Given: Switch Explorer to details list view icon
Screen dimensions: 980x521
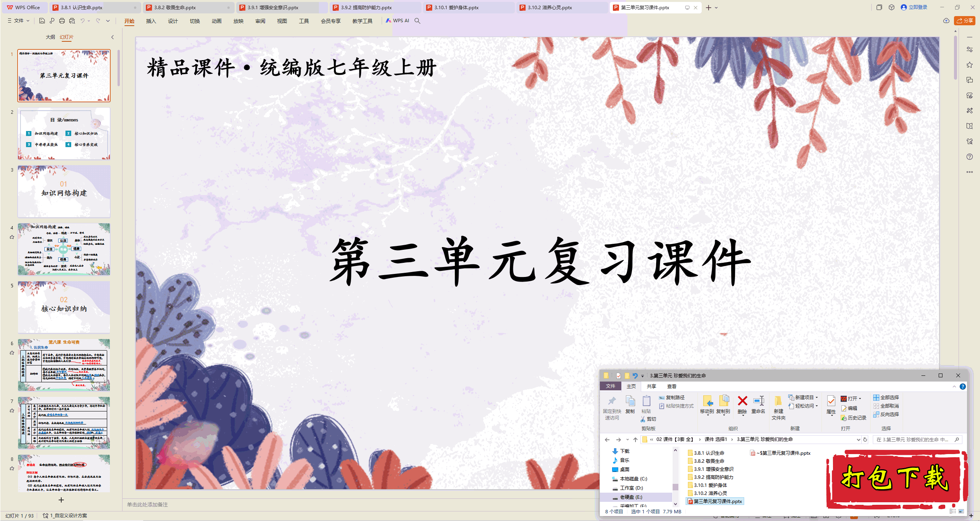Looking at the screenshot, I should 953,511.
